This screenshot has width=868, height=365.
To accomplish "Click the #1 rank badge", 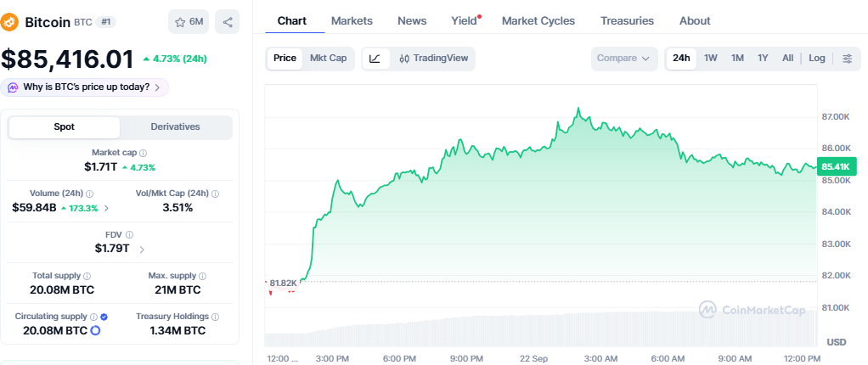I will pyautogui.click(x=105, y=22).
